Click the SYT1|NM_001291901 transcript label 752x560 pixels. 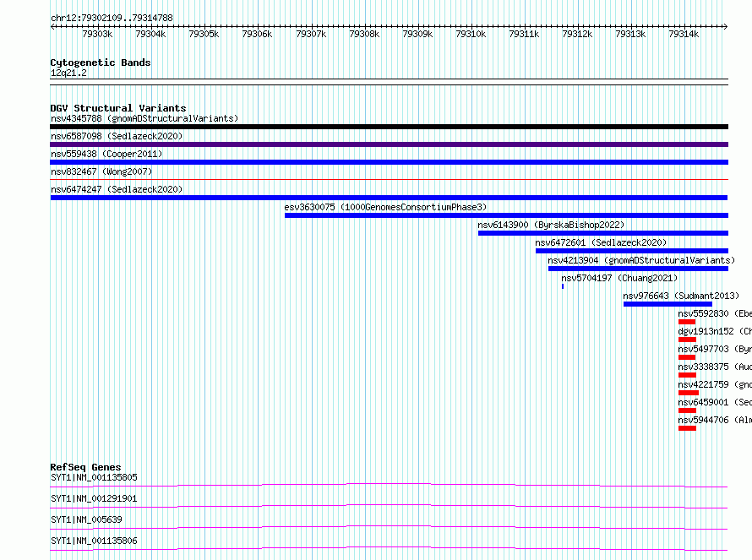pyautogui.click(x=94, y=498)
